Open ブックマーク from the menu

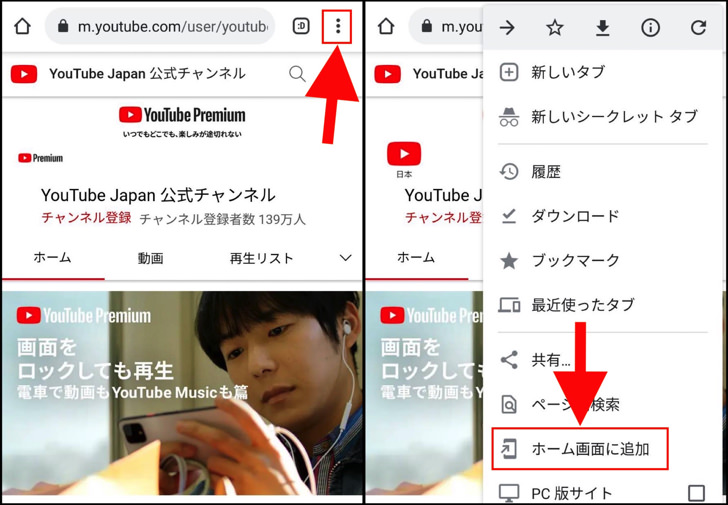click(603, 260)
